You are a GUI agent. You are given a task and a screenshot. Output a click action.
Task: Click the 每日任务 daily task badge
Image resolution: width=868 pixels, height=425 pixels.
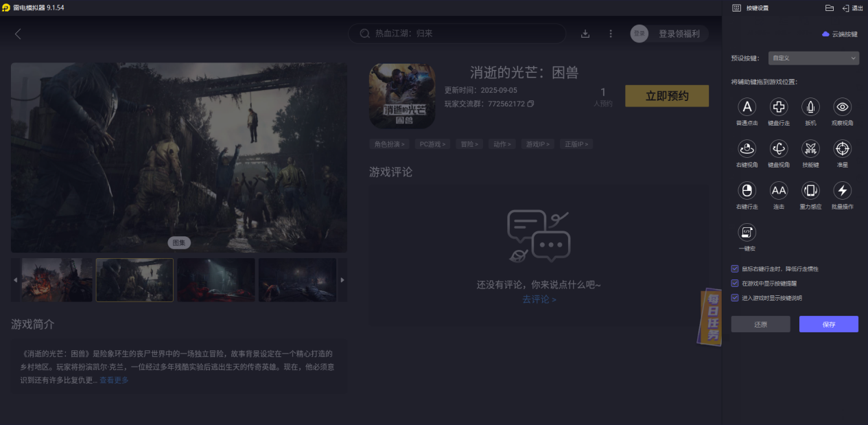pyautogui.click(x=709, y=317)
